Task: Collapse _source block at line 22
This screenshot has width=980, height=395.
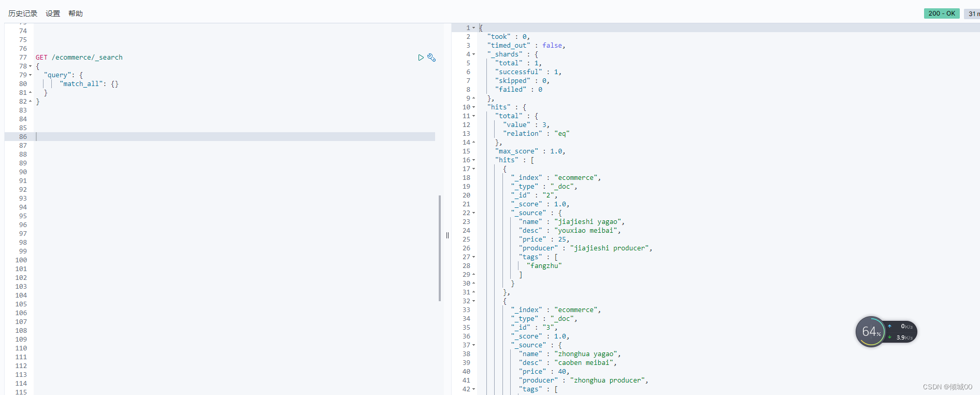Action: [473, 213]
